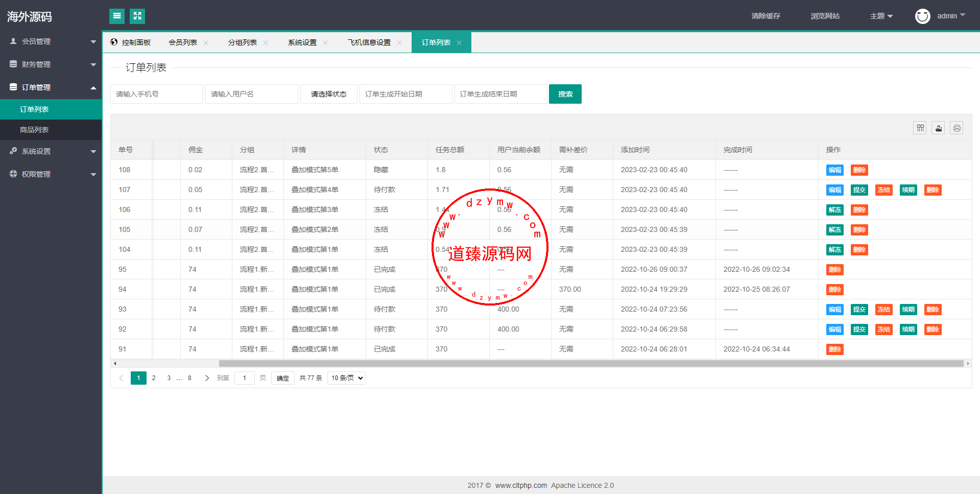The width and height of the screenshot is (980, 494).
Task: Close the 飞机信息设置 tab
Action: pos(399,43)
